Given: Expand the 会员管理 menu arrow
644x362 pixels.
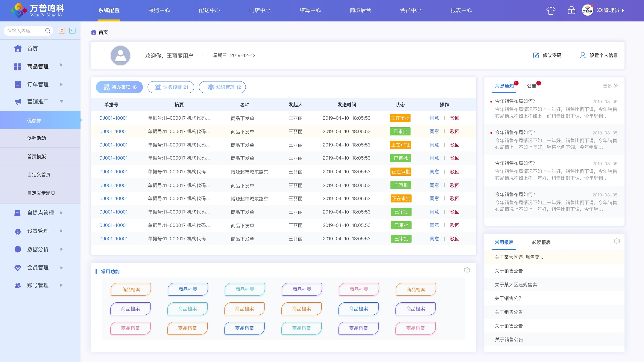Looking at the screenshot, I should pos(61,268).
